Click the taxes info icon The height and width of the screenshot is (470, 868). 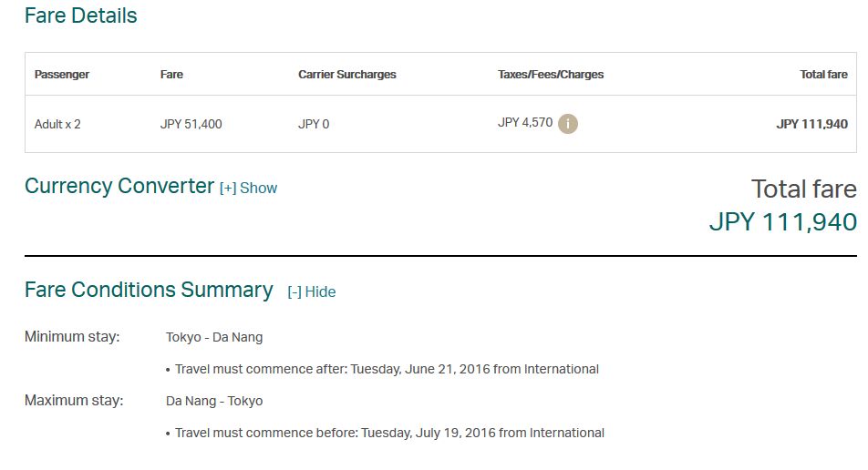point(567,123)
